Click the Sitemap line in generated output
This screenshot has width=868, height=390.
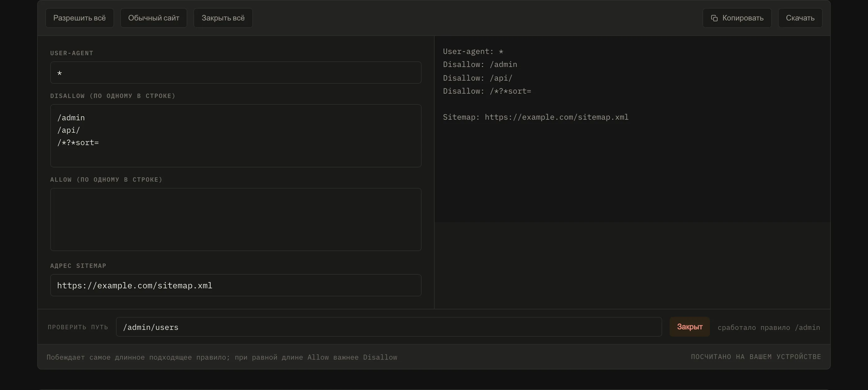pos(535,117)
